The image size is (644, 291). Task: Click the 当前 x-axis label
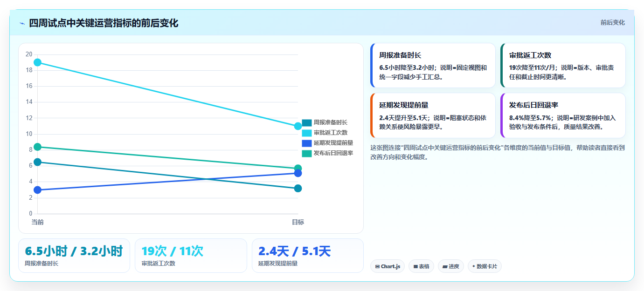38,222
